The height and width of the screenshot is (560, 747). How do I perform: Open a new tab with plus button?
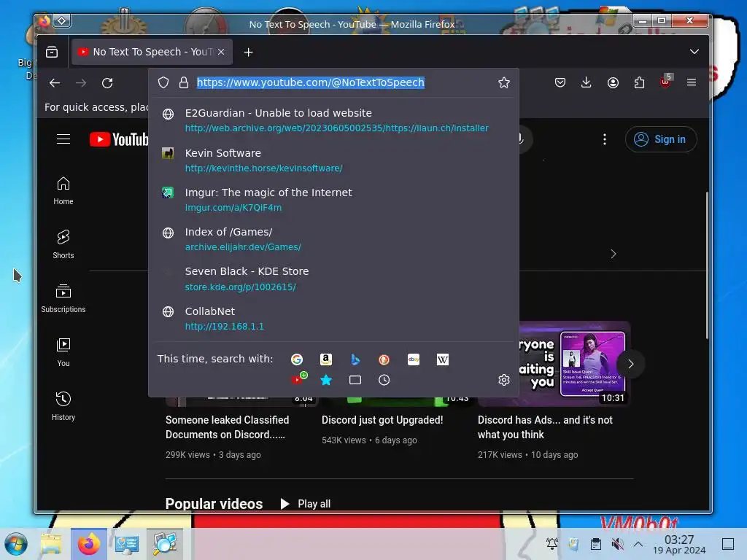248,52
